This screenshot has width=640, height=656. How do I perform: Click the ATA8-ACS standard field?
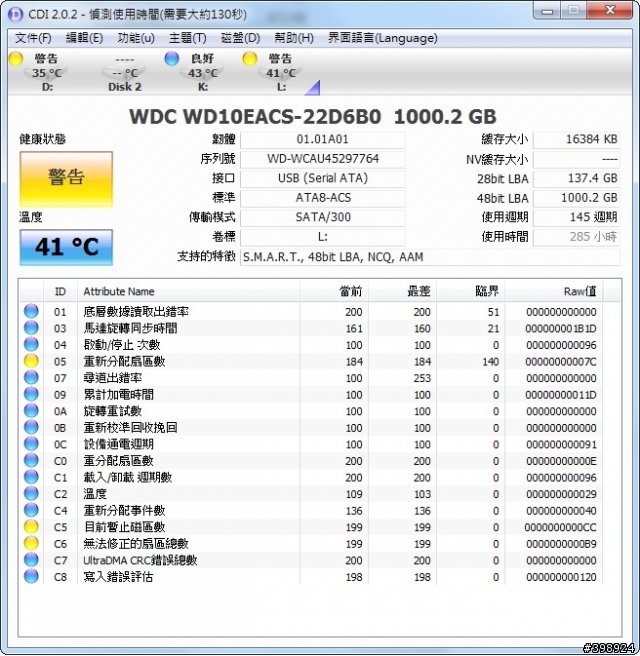click(323, 198)
